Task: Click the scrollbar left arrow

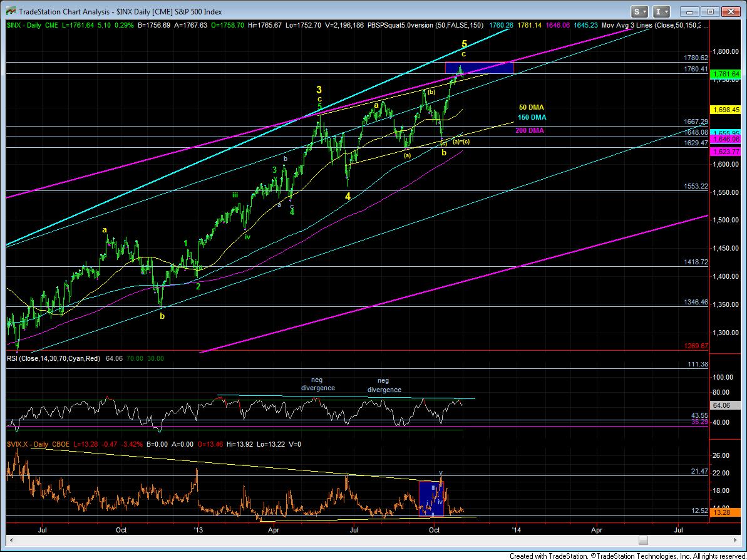Action: click(11, 540)
